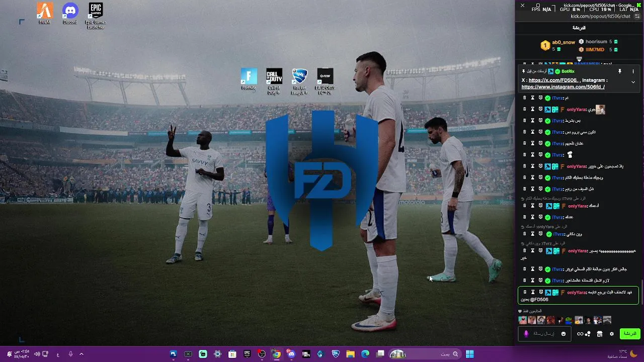Open the weather widget showing 17°C

(x=622, y=354)
